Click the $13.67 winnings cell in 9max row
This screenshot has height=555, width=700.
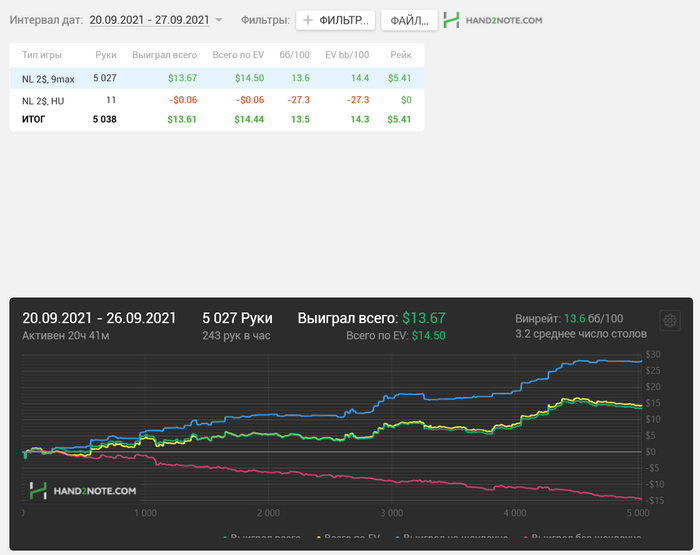[183, 78]
